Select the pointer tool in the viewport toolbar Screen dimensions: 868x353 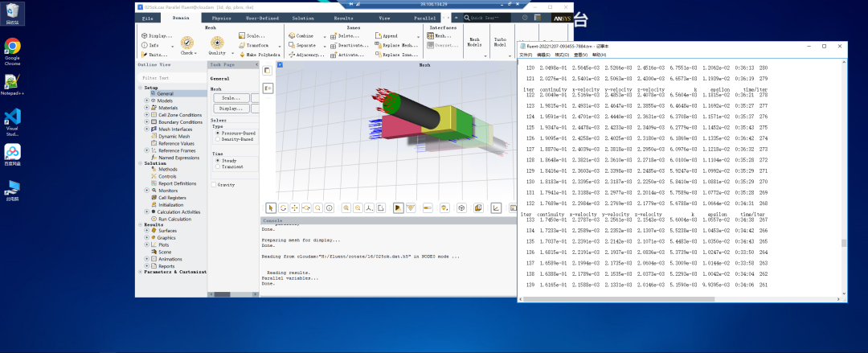point(271,207)
